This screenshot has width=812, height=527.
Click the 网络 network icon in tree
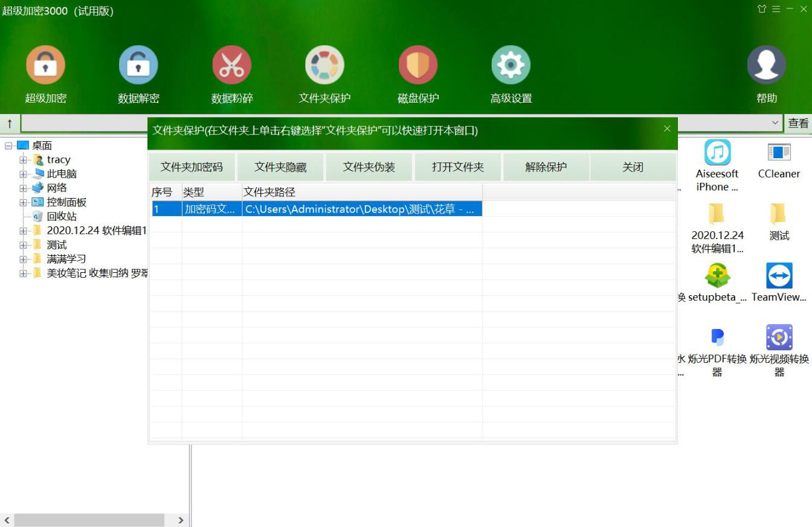[37, 188]
